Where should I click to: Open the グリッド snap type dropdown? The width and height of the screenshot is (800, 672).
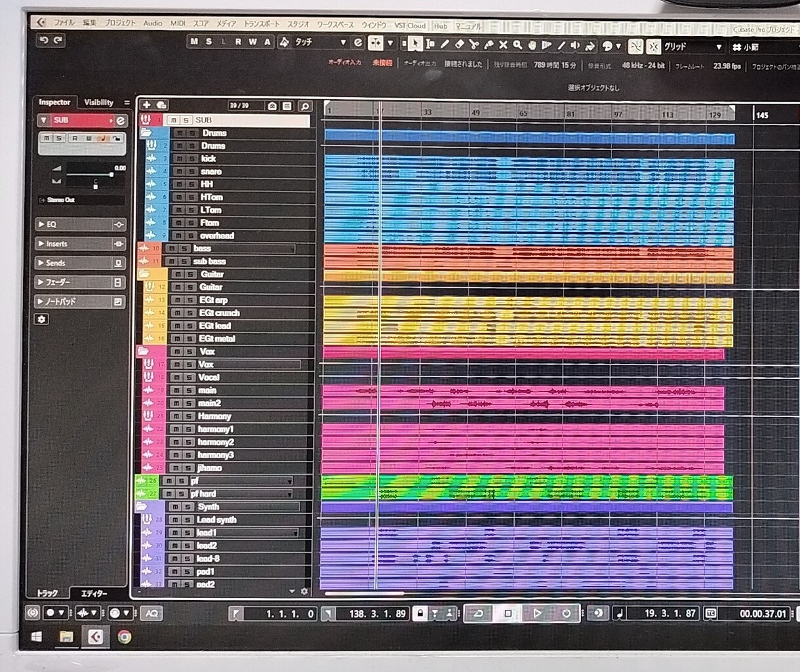point(692,47)
